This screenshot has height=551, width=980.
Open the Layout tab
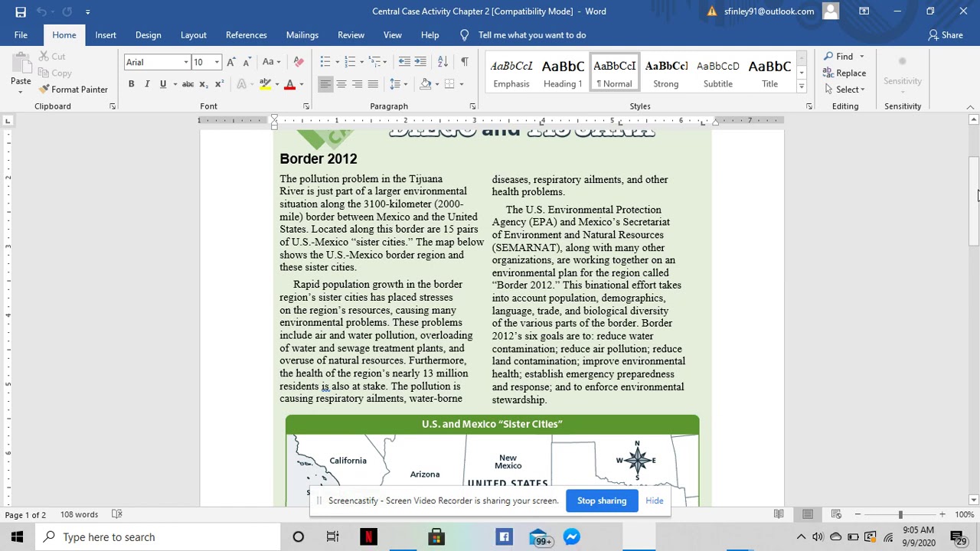194,35
